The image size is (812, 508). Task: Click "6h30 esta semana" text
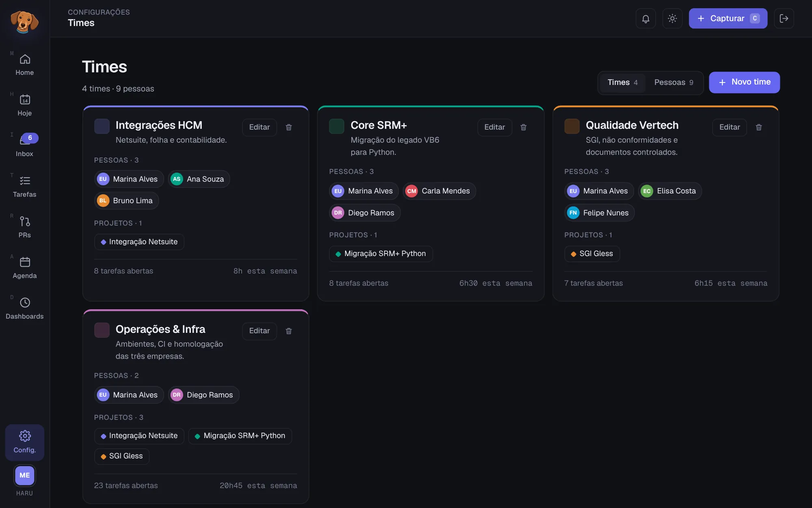point(496,283)
